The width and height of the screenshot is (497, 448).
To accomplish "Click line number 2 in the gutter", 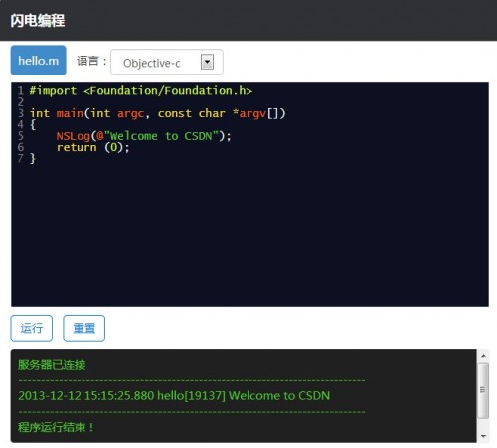I will 21,102.
